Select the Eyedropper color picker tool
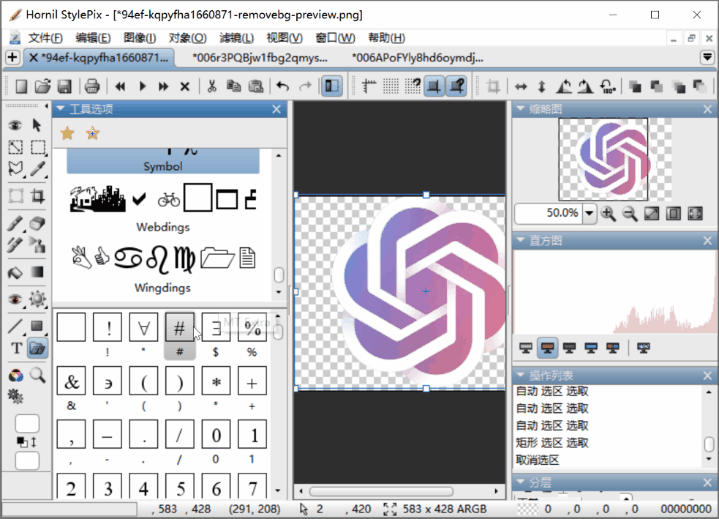 tap(38, 169)
